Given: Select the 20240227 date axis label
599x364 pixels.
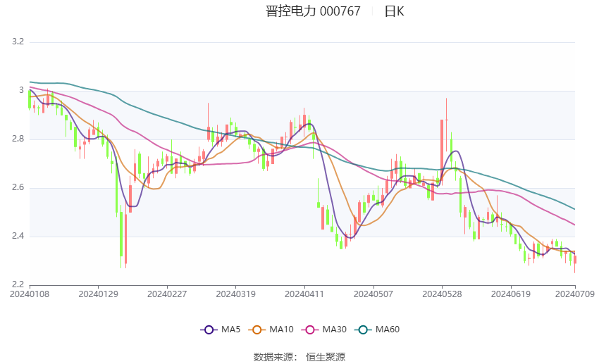Looking at the screenshot, I should [x=167, y=294].
